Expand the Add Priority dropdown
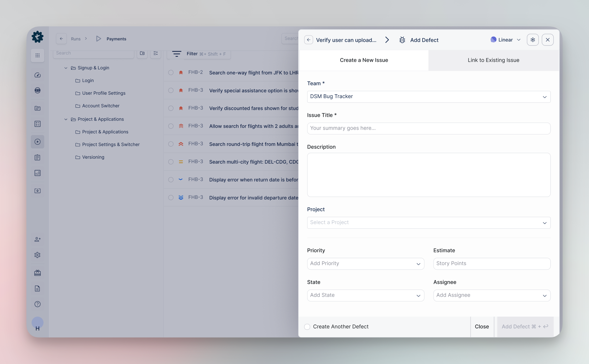 click(365, 264)
